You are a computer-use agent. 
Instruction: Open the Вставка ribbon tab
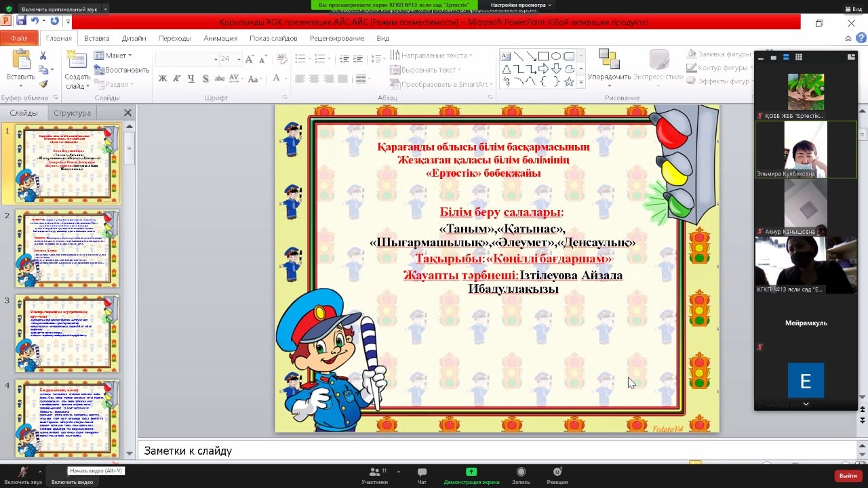coord(97,39)
